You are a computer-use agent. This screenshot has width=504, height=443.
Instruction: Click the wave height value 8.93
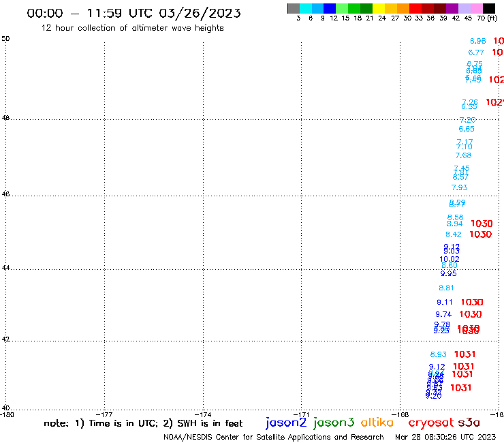click(x=439, y=354)
